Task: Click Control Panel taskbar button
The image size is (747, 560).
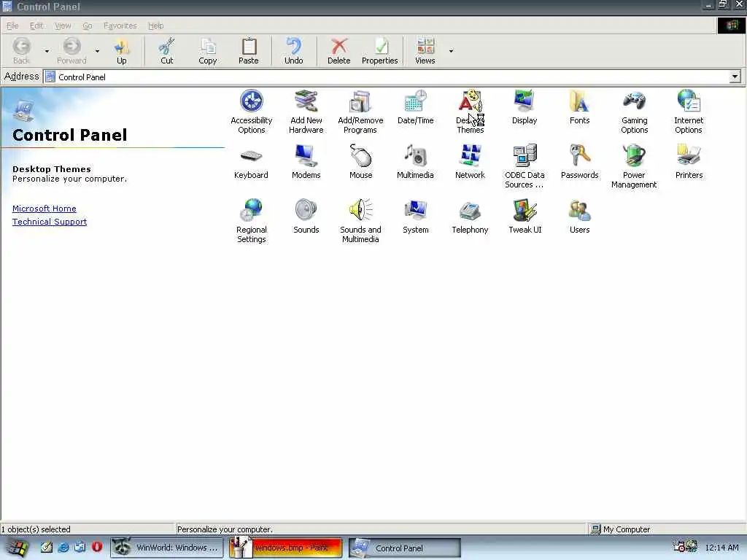Action: (405, 548)
